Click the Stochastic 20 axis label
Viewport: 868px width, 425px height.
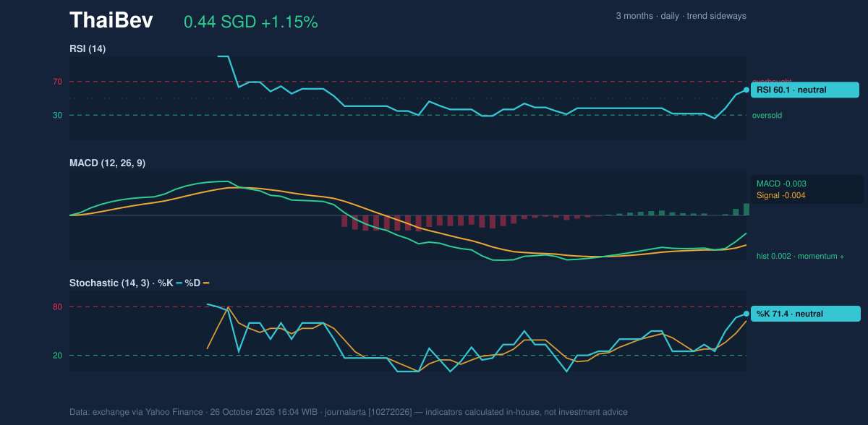57,356
